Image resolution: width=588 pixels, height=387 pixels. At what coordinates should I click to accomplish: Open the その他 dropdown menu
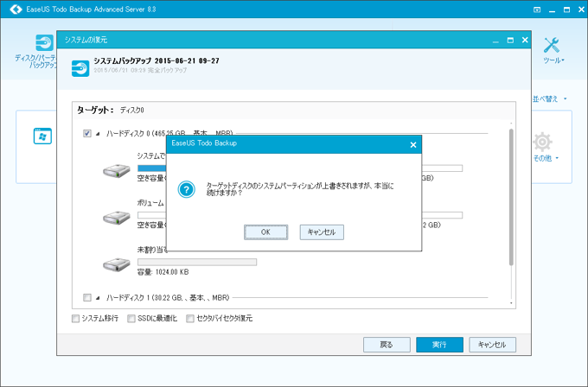click(546, 158)
